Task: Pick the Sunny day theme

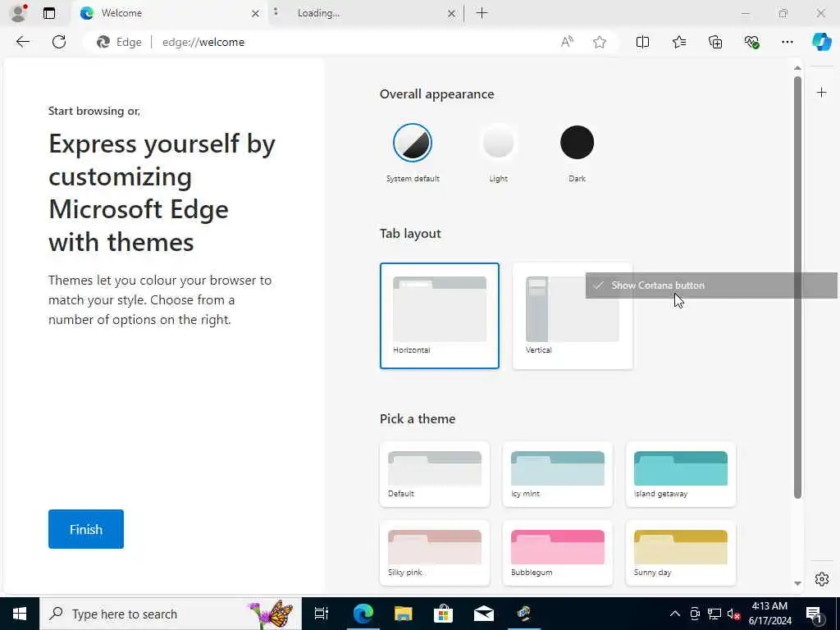Action: pos(680,553)
